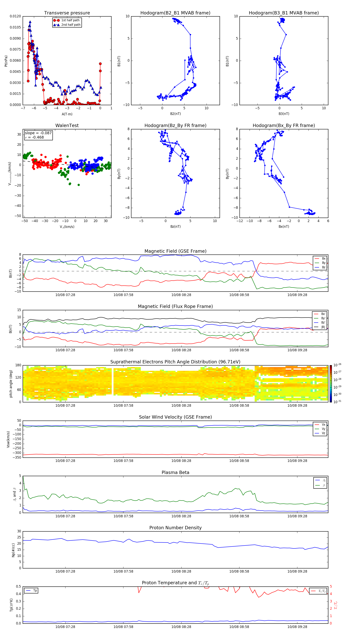
Task: Click the "WalenTest" plot title
Action: [x=67, y=125]
